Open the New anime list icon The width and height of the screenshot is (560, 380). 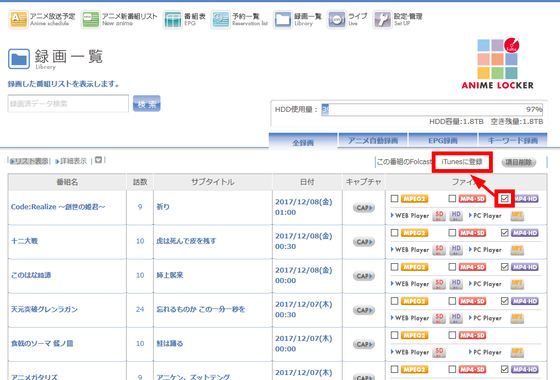90,19
